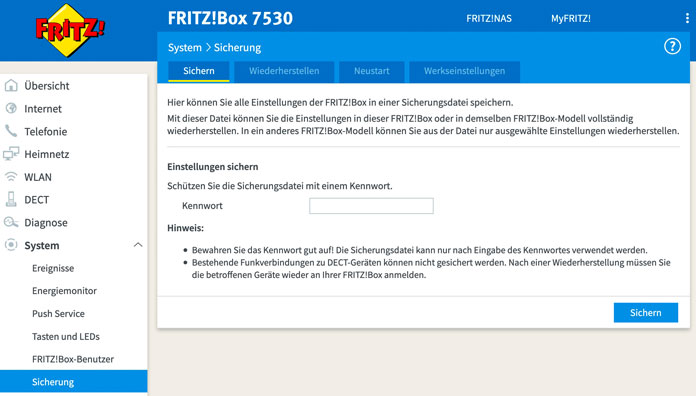The image size is (696, 396).
Task: Open Diagnose in the sidebar
Action: point(46,222)
